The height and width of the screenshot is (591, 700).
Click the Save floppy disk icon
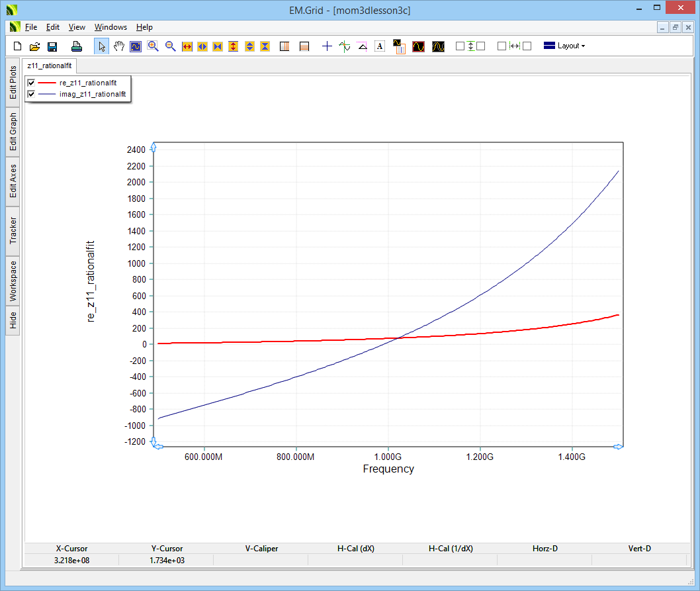pyautogui.click(x=52, y=46)
